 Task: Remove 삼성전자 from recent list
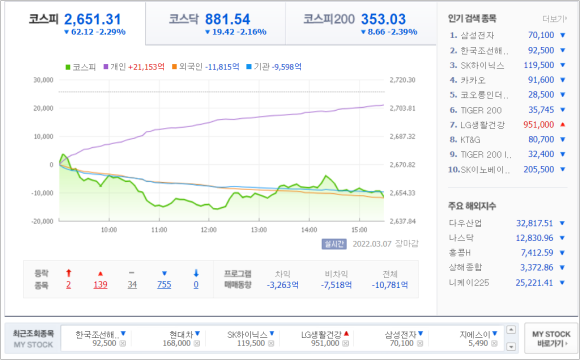420,344
